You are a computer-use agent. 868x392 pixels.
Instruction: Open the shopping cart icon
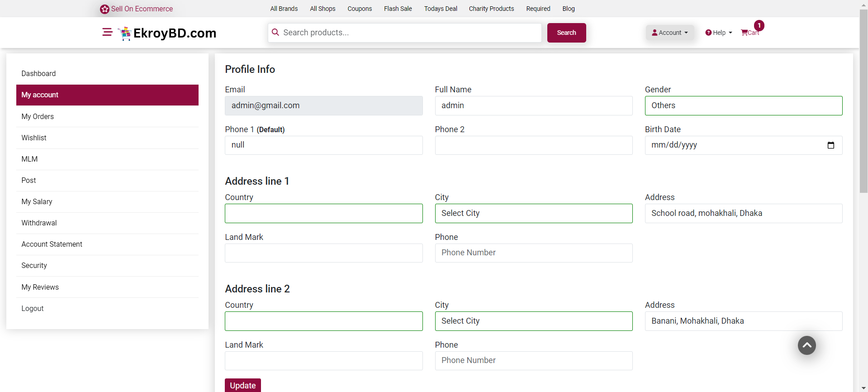(x=745, y=33)
